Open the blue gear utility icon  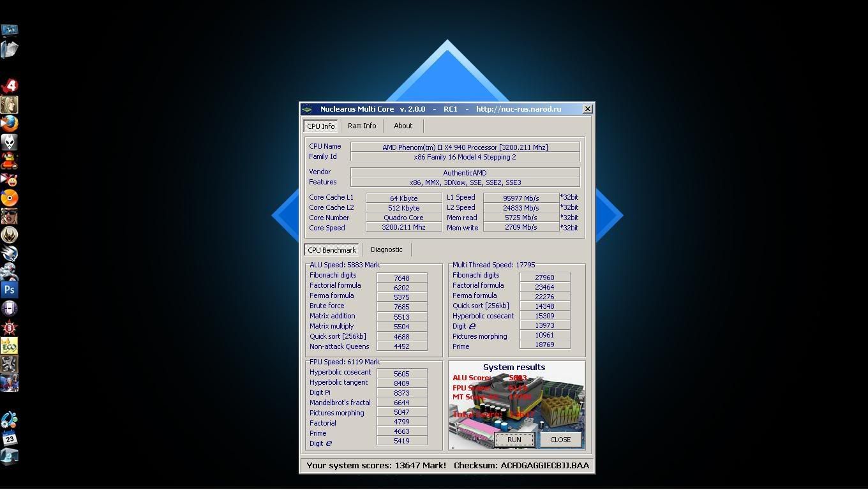10,420
